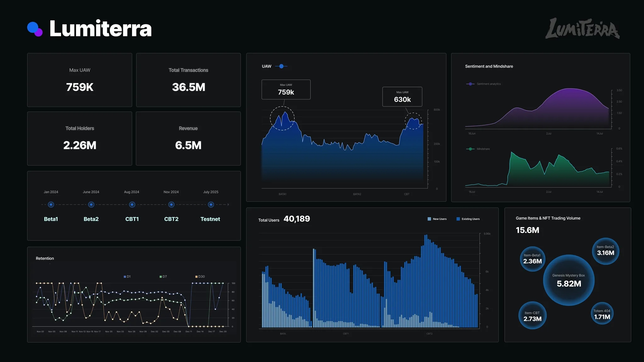Click the Retention panel title
This screenshot has height=362, width=644.
[x=45, y=258]
